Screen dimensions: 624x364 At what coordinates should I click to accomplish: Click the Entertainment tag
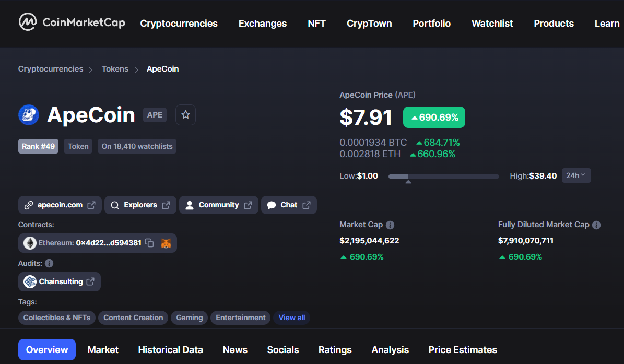coord(241,318)
